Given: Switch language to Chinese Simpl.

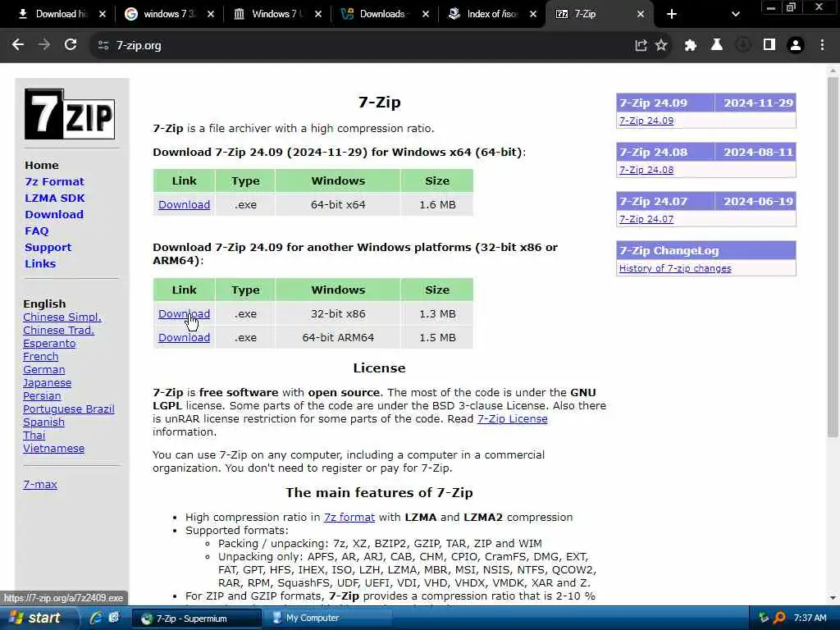Looking at the screenshot, I should tap(62, 317).
